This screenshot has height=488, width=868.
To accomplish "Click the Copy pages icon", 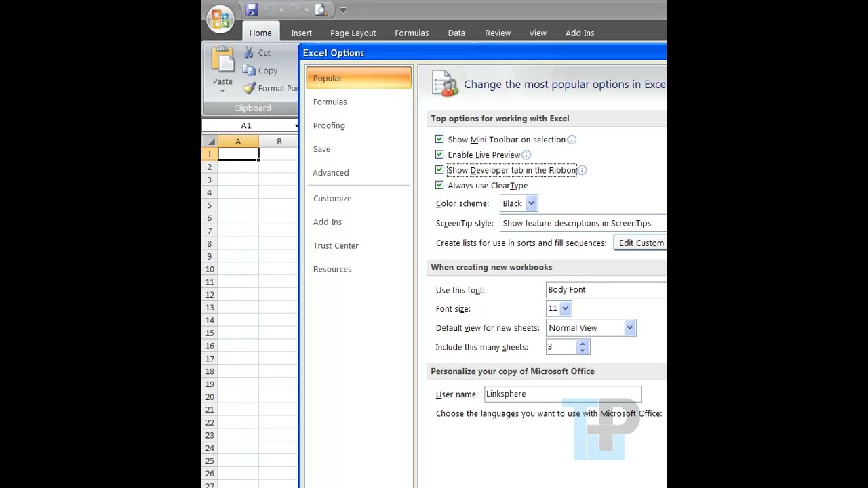I will click(x=249, y=70).
